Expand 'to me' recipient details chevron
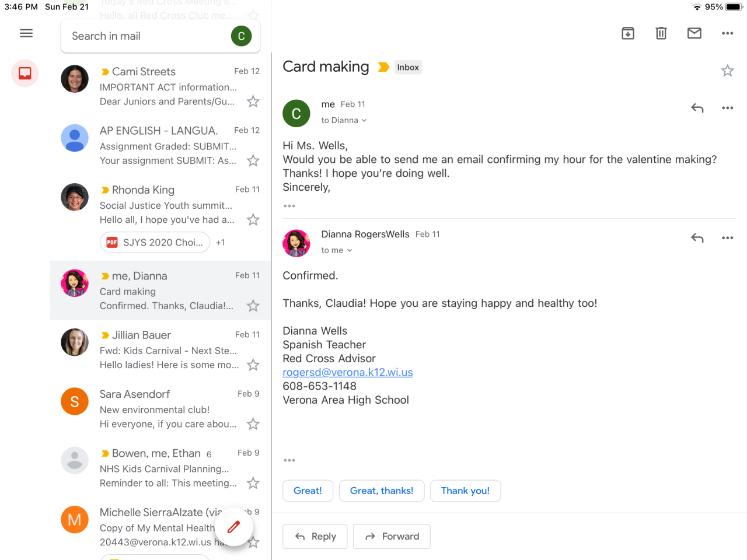747x560 pixels. pos(350,251)
